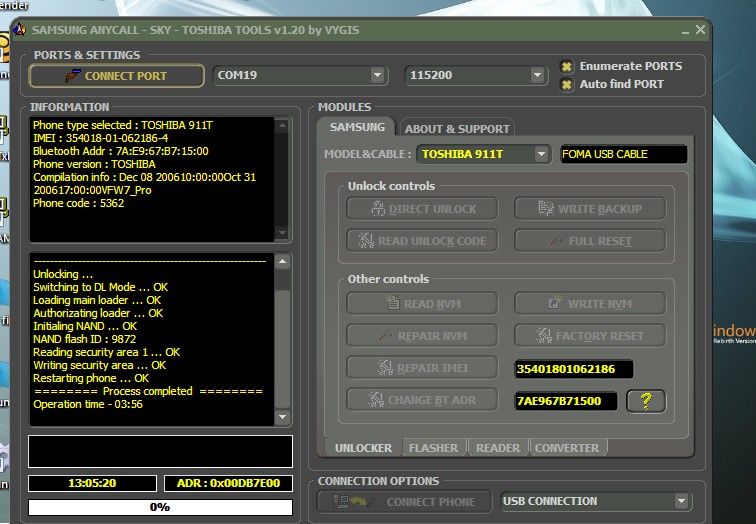Click log panel scroll up arrow
Image resolution: width=756 pixels, height=524 pixels.
point(283,262)
